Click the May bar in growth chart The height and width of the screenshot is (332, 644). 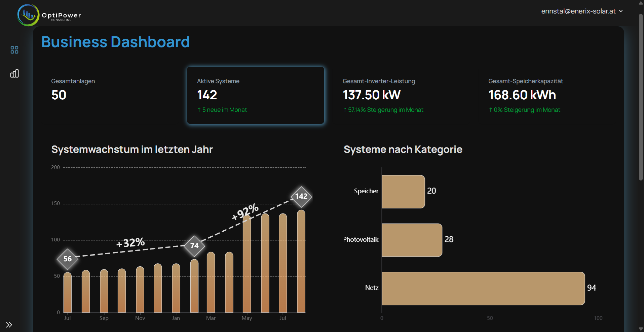tap(247, 264)
